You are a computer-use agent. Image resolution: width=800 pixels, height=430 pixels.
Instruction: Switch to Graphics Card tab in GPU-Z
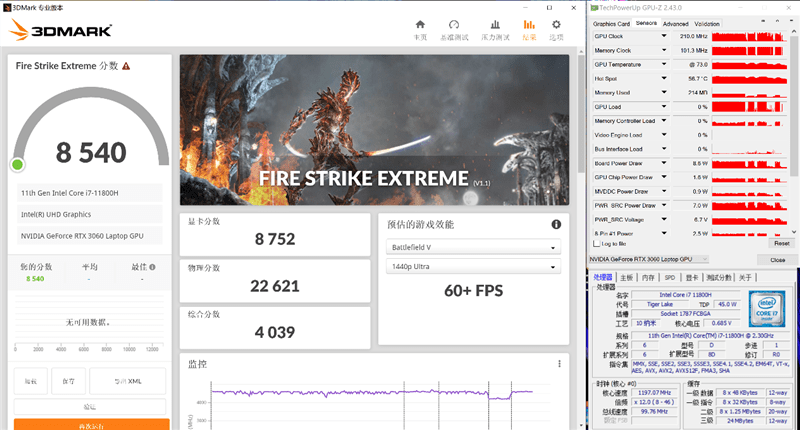611,23
